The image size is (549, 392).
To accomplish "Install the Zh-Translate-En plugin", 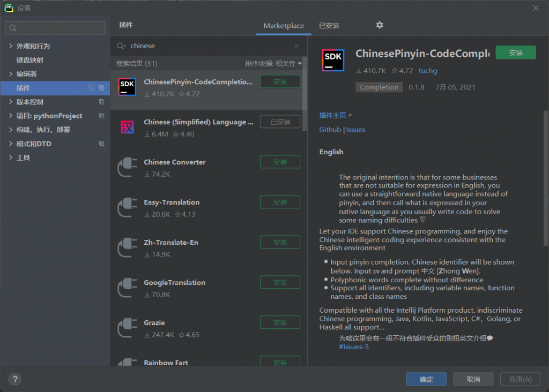I will point(280,242).
